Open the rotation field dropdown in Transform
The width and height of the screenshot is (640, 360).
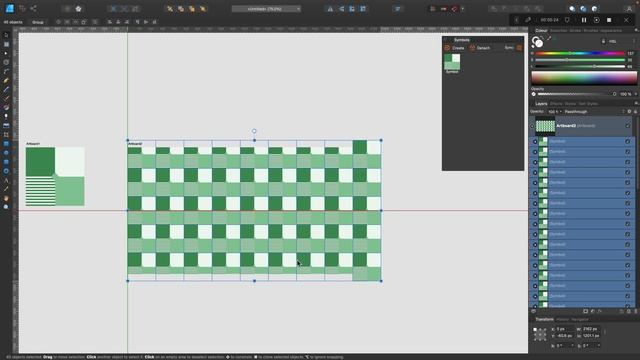572,346
